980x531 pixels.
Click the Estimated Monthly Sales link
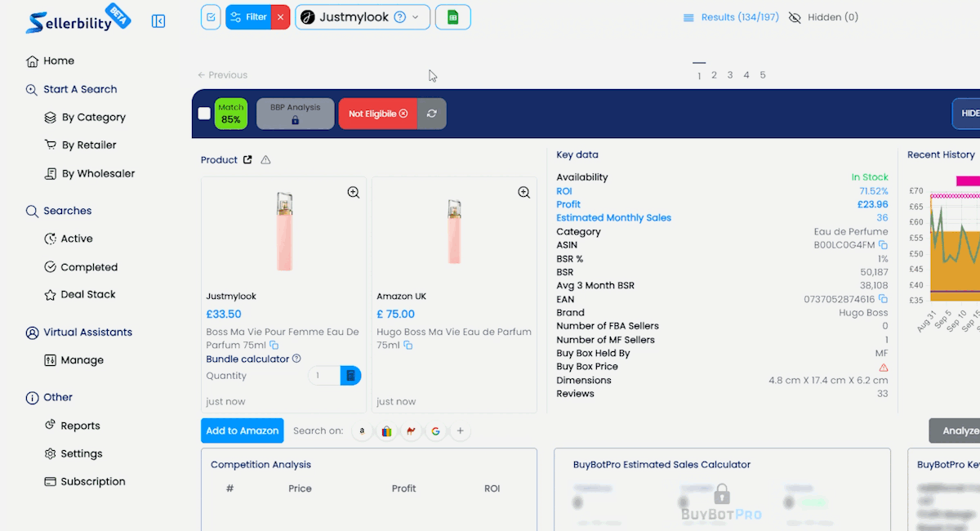click(614, 218)
